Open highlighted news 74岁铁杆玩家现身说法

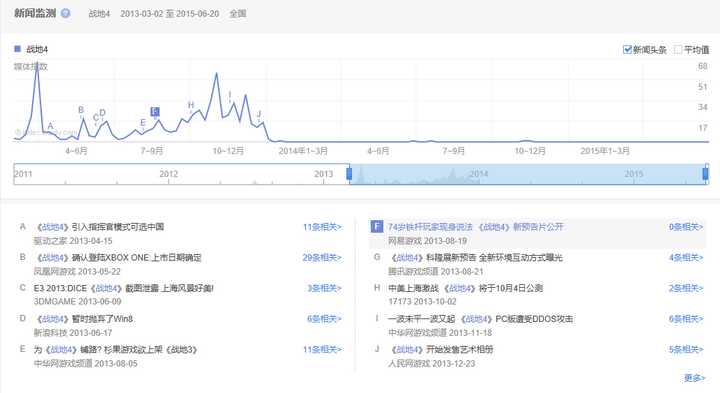[475, 227]
